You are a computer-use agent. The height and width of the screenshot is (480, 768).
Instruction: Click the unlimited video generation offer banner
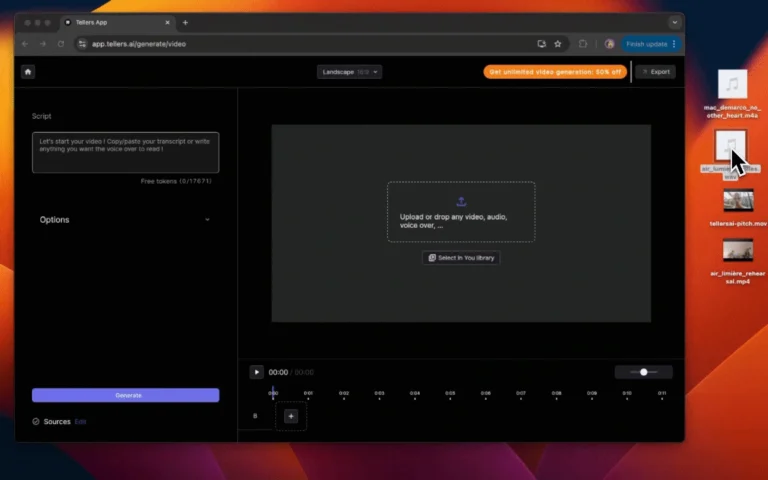555,72
